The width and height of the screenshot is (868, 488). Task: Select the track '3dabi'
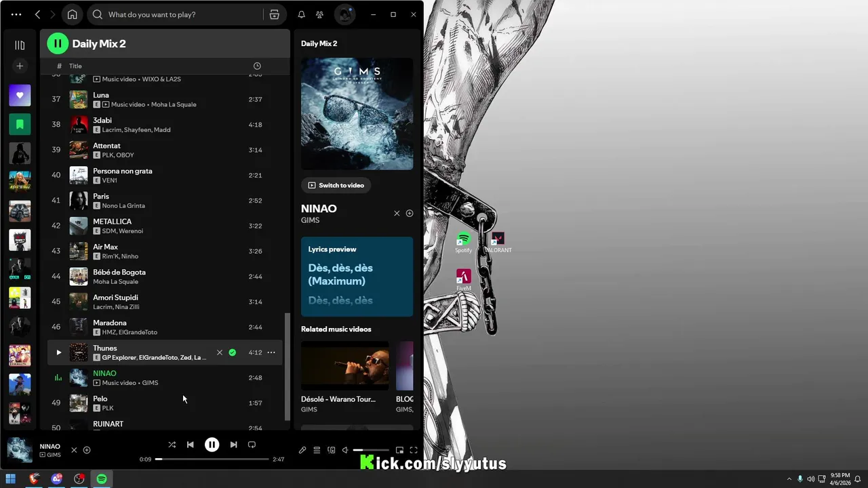[x=102, y=120]
